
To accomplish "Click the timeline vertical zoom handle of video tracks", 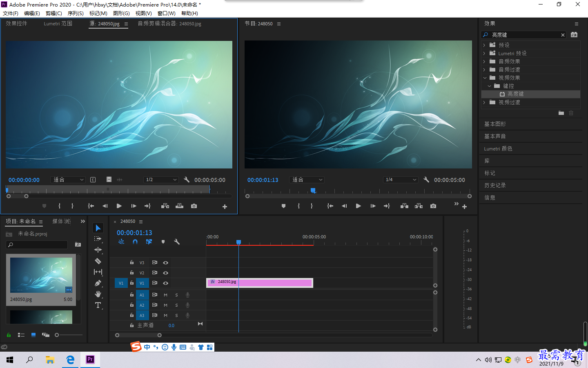I will pyautogui.click(x=435, y=249).
